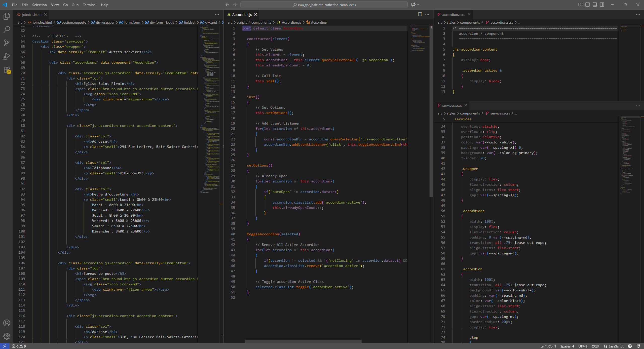Click the command center search box
This screenshot has width=644, height=349.
(x=324, y=5)
